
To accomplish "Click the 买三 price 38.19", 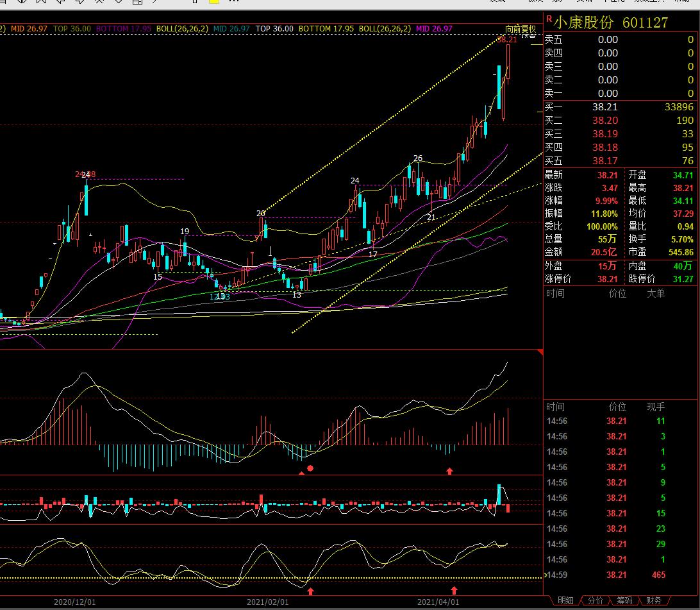I will [x=605, y=134].
